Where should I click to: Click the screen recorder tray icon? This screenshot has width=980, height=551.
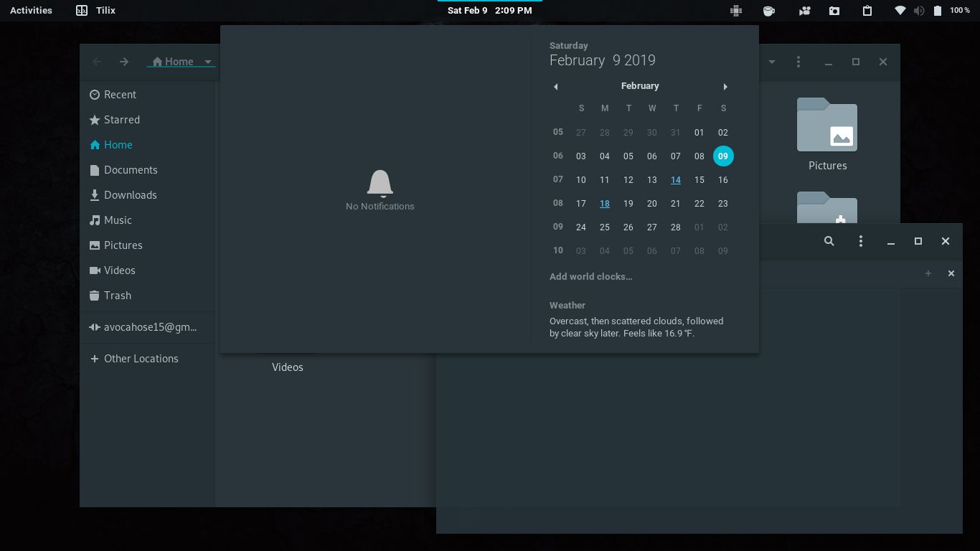click(x=805, y=10)
